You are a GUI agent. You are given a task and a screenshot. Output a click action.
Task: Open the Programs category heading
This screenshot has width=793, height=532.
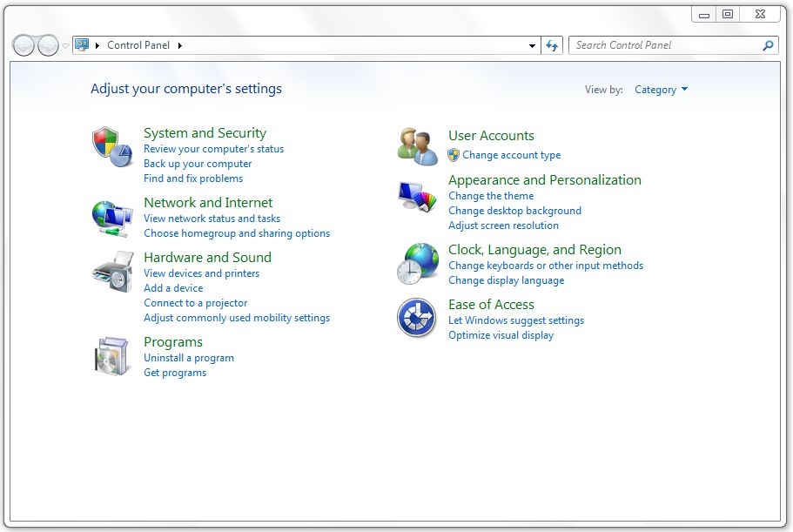pyautogui.click(x=173, y=342)
